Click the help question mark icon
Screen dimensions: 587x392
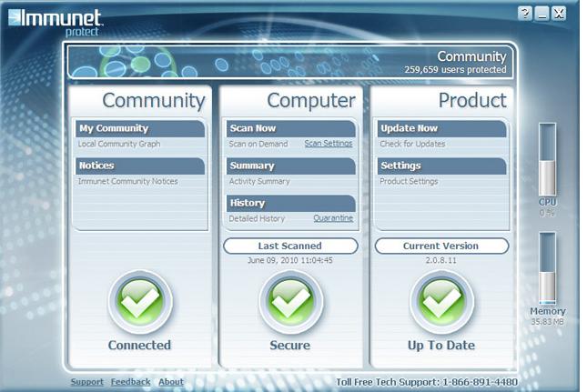[525, 14]
